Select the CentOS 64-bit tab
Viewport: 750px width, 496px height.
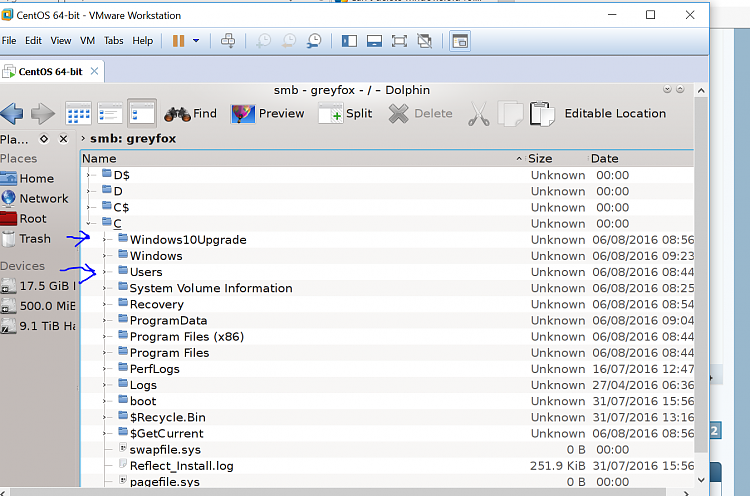[x=51, y=72]
